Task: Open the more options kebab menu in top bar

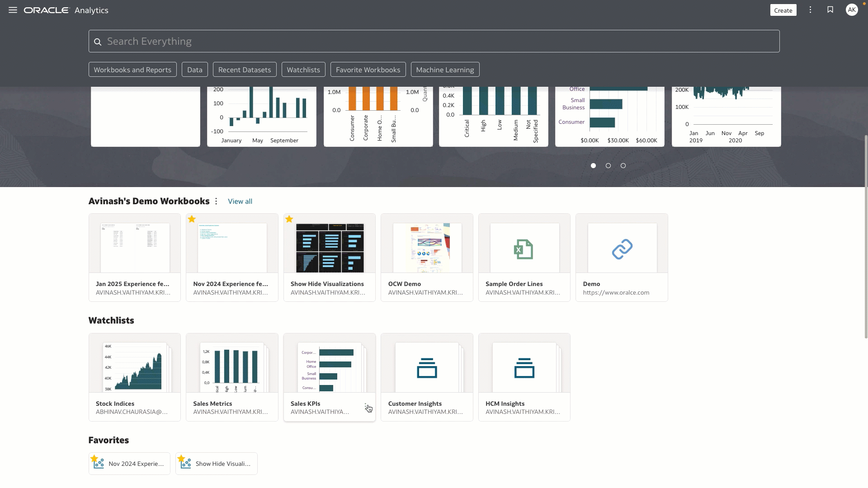Action: 810,9
